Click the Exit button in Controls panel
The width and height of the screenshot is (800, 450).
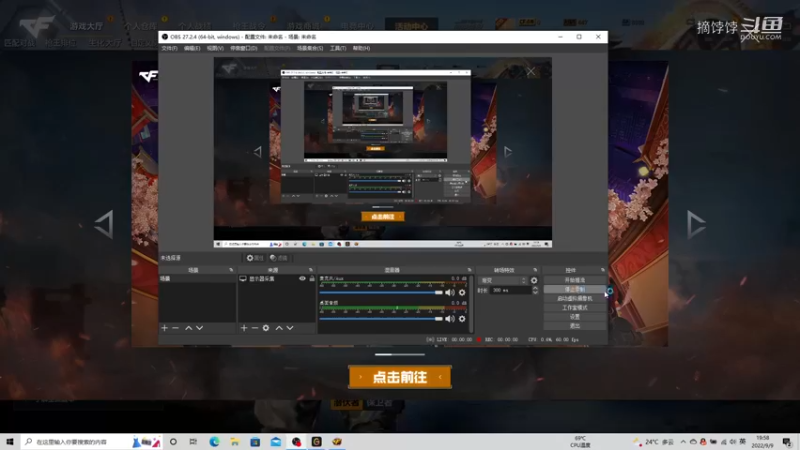pos(574,326)
